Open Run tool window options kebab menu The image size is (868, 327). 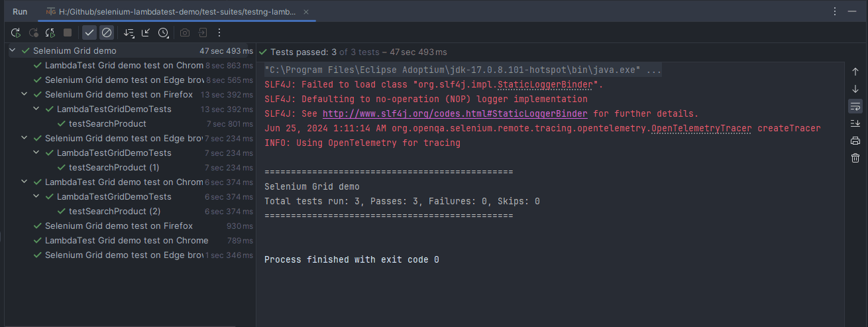tap(835, 11)
